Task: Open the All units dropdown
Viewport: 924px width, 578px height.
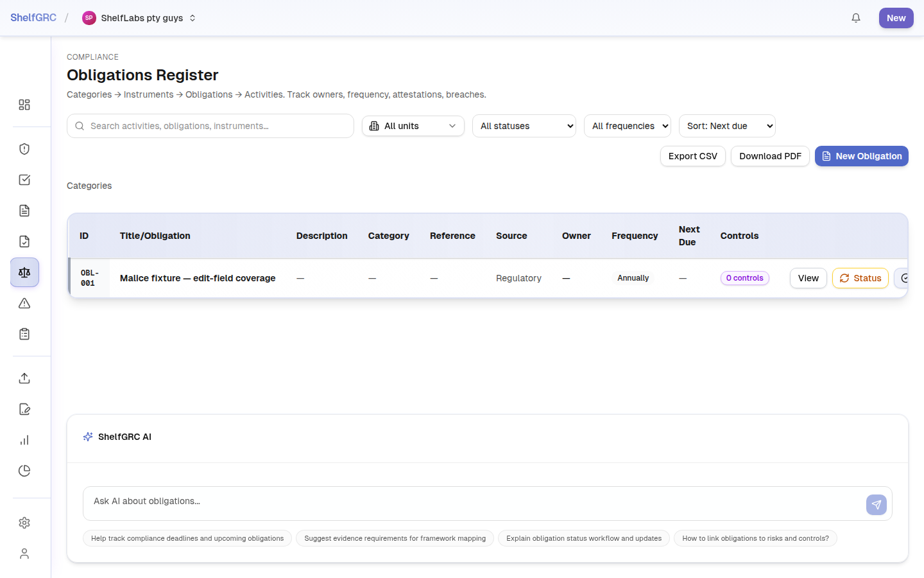Action: tap(413, 126)
